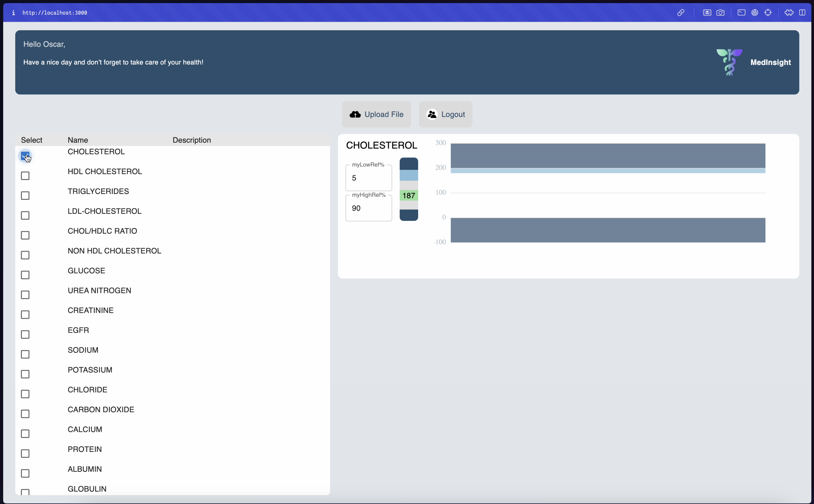Click the Upload File button

pyautogui.click(x=376, y=114)
